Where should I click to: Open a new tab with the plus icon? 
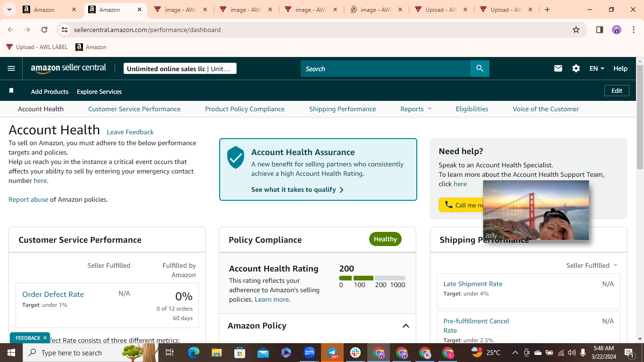tap(547, 9)
